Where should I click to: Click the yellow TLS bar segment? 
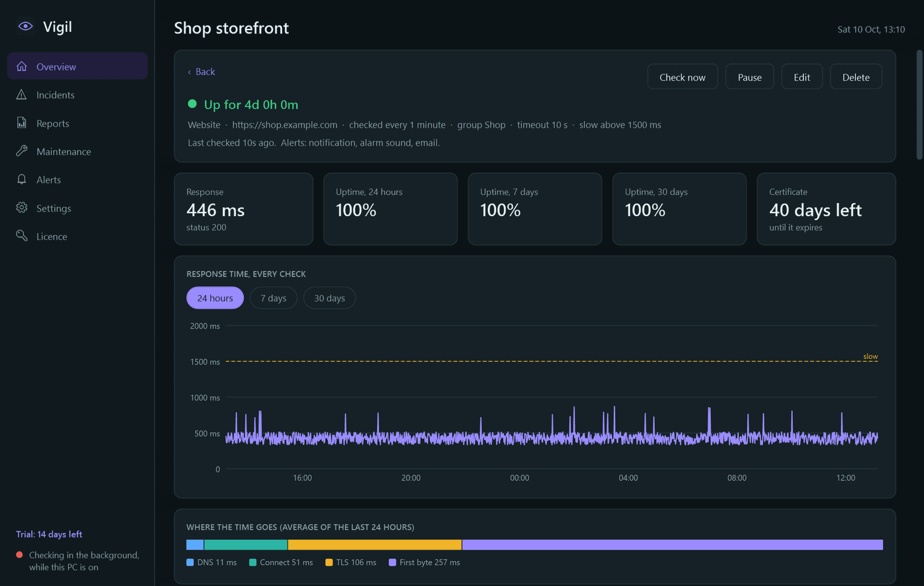pos(375,544)
